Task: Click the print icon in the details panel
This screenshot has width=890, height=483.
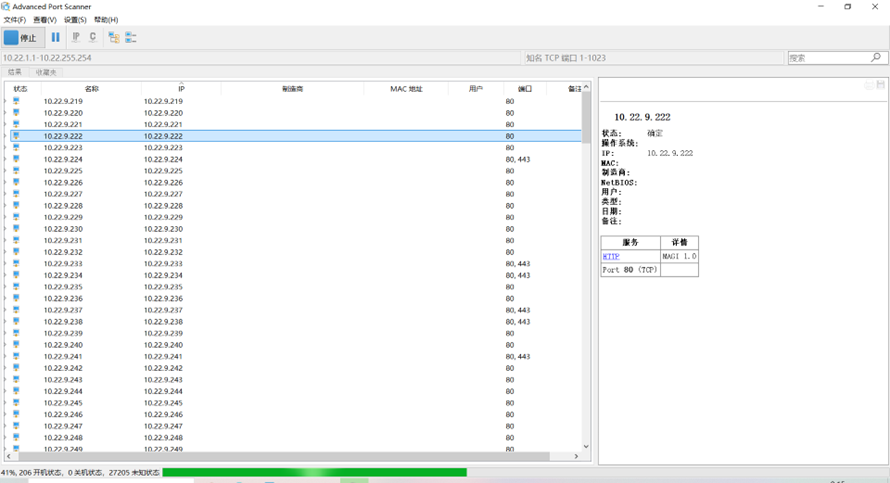Action: [868, 85]
